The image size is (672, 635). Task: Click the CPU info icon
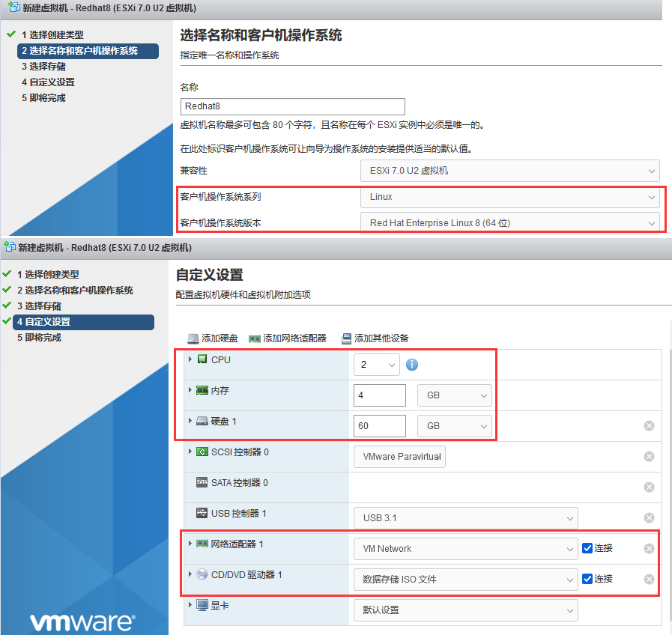pyautogui.click(x=412, y=365)
